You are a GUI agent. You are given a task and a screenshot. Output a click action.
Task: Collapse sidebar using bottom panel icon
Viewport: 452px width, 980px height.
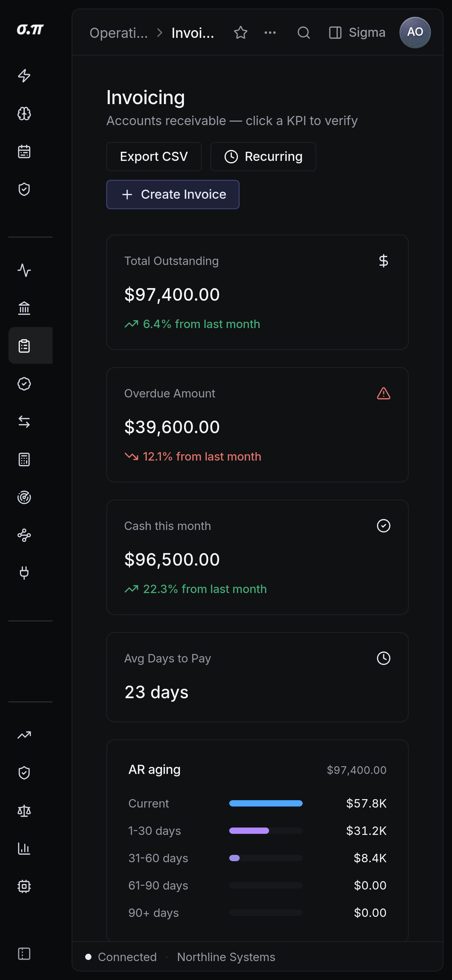tap(24, 953)
